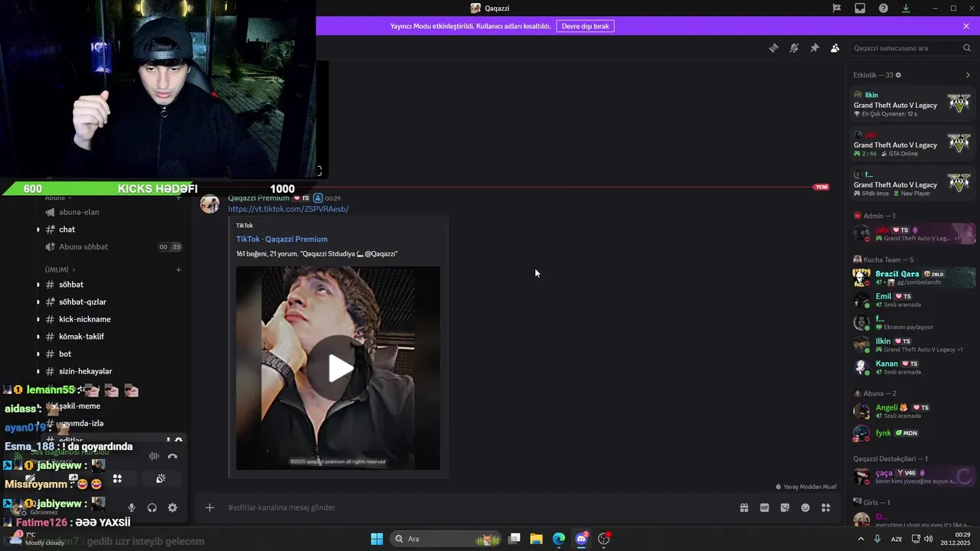Open Microsoft Edge from taskbar
The height and width of the screenshot is (551, 980).
(x=559, y=539)
